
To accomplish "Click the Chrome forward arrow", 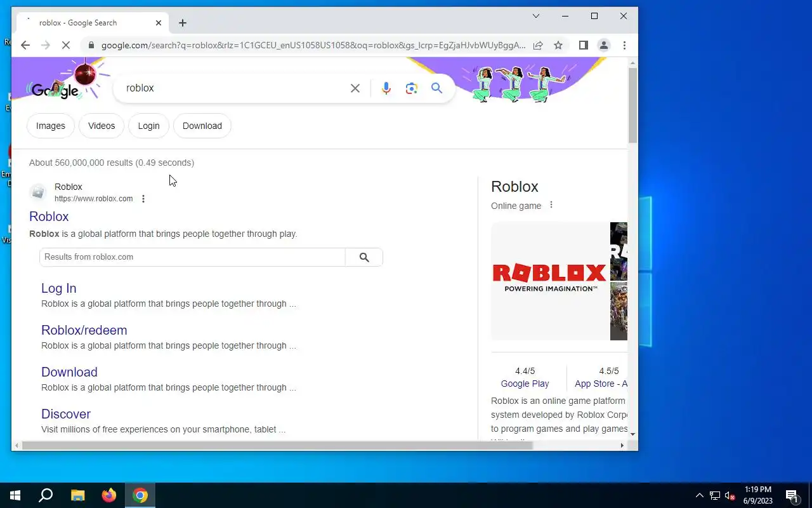I will [x=46, y=45].
